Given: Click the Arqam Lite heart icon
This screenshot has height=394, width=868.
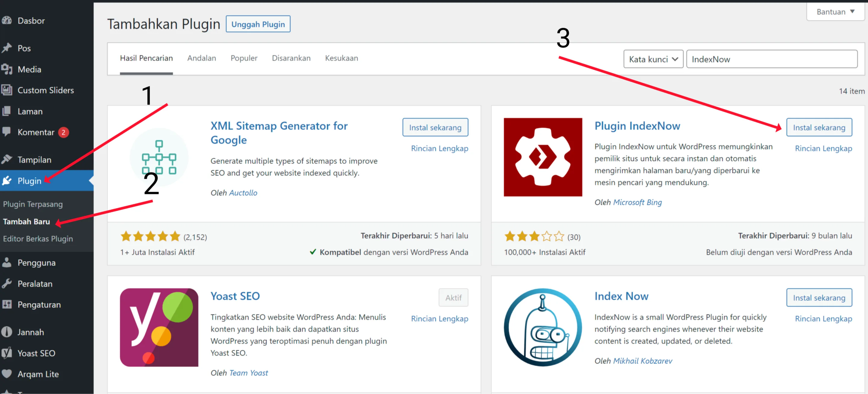Looking at the screenshot, I should pos(7,374).
